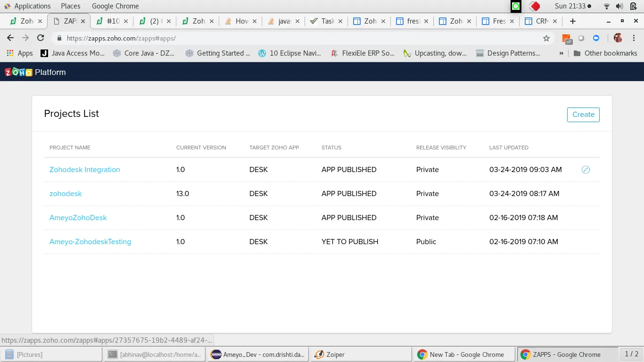Open the FlexiEle ERP bookmark
This screenshot has width=644, height=362.
click(x=363, y=53)
